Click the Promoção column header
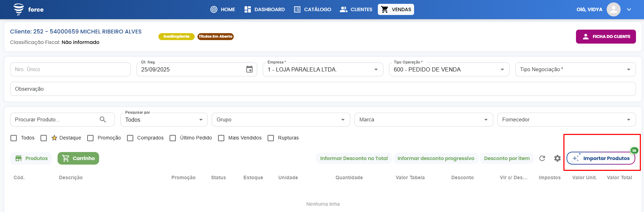The image size is (644, 212). click(184, 177)
